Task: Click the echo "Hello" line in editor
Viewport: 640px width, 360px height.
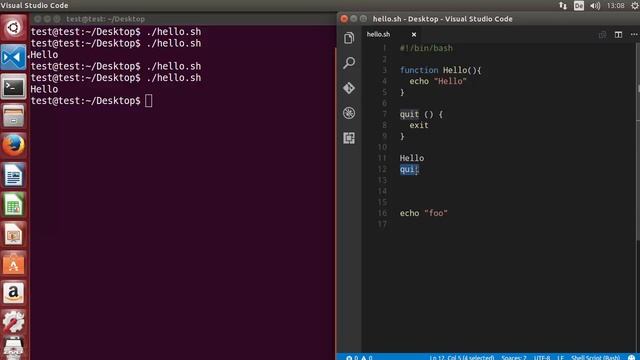Action: (x=438, y=81)
